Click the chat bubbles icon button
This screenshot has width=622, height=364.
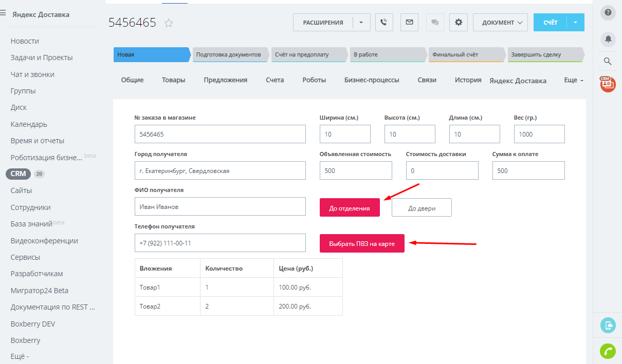435,23
